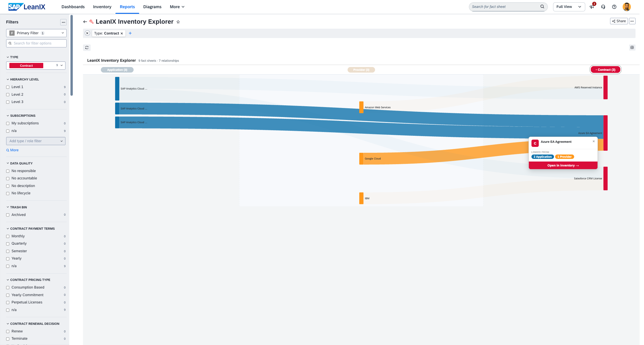The width and height of the screenshot is (644, 345).
Task: Clear all filters with the circled X
Action: (x=87, y=33)
